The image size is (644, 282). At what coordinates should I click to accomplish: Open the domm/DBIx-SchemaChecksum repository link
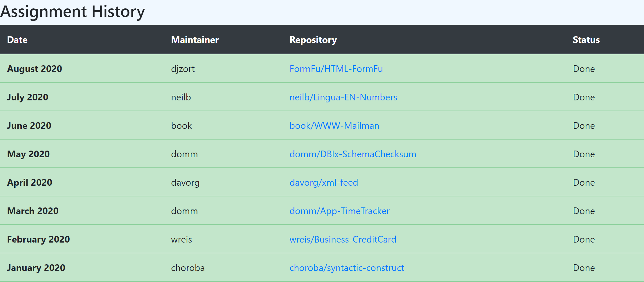[353, 154]
